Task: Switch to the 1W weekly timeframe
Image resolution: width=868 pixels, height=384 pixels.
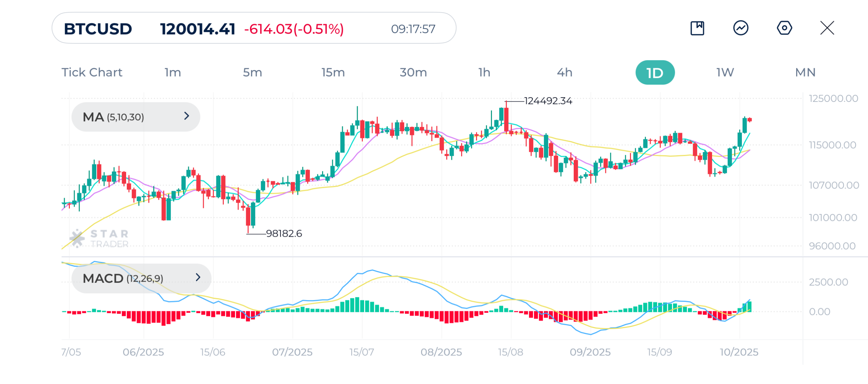Action: 725,72
